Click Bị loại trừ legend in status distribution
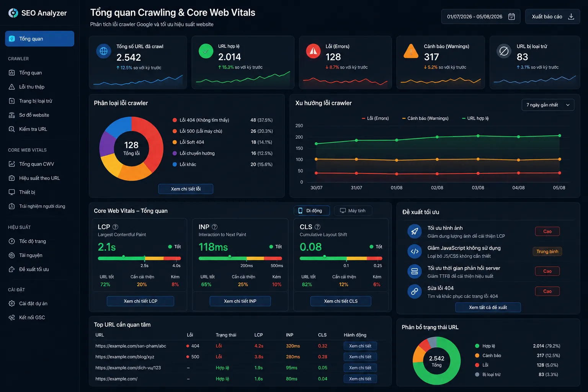Viewport: 588px width, 392px height. tap(488, 374)
